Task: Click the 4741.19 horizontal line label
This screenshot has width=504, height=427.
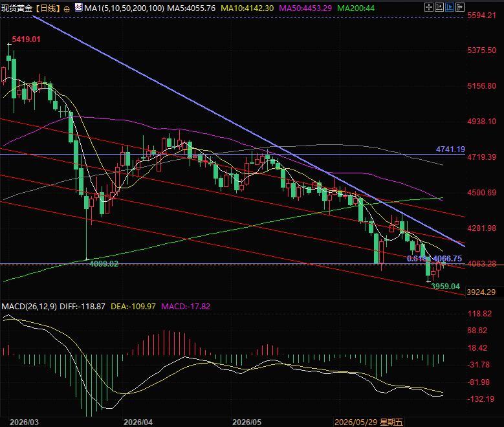Action: (450, 149)
